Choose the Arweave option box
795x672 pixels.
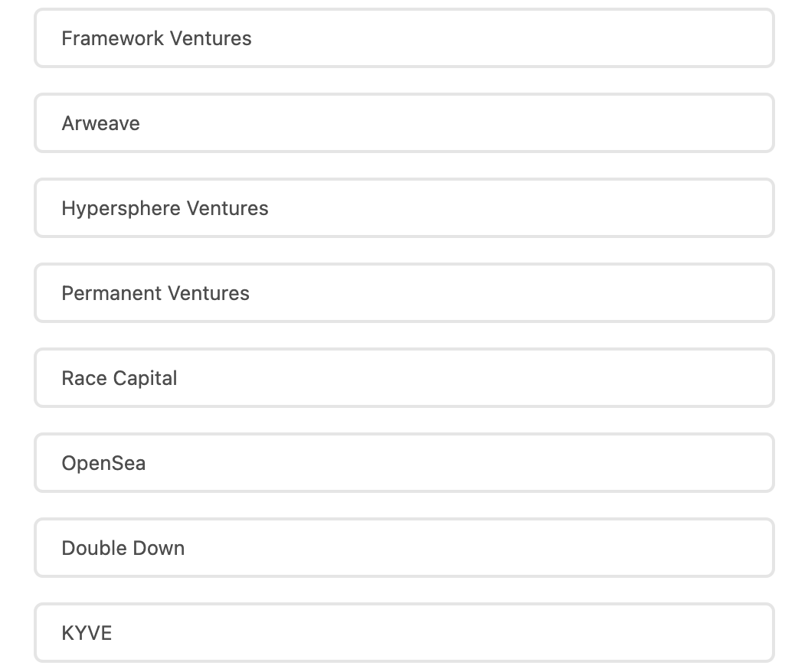(404, 123)
